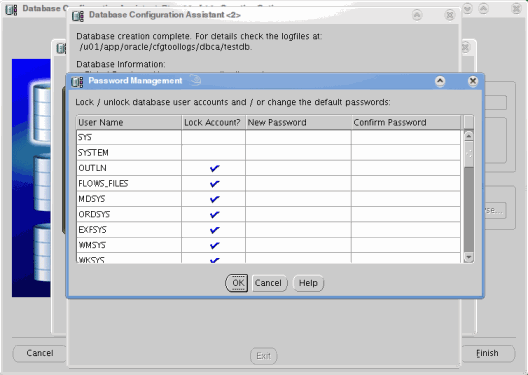528x375 pixels.
Task: Click Cancel in the background wizard window
Action: (40, 353)
